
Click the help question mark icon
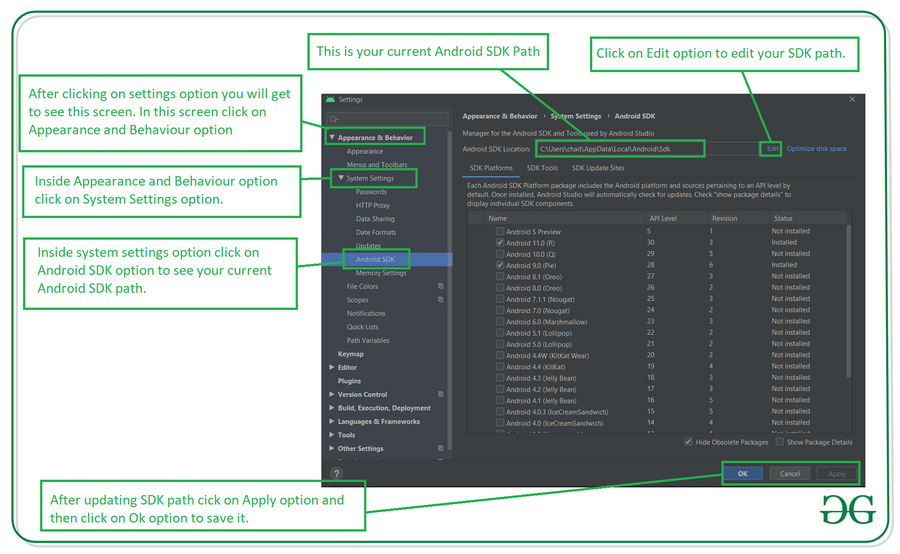coord(336,473)
